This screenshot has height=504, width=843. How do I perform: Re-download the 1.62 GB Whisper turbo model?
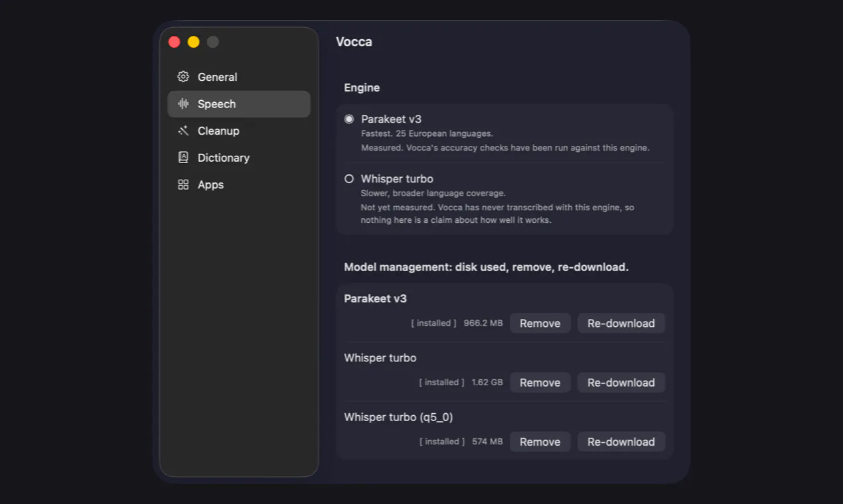click(621, 383)
